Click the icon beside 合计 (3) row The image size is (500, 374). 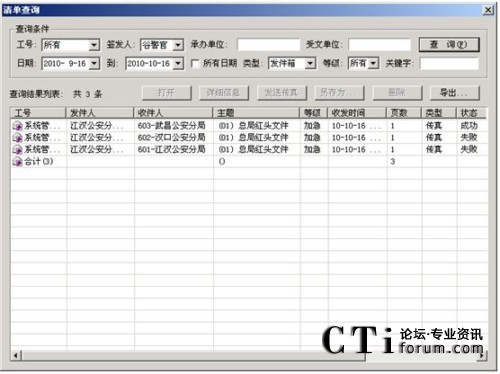pos(17,162)
